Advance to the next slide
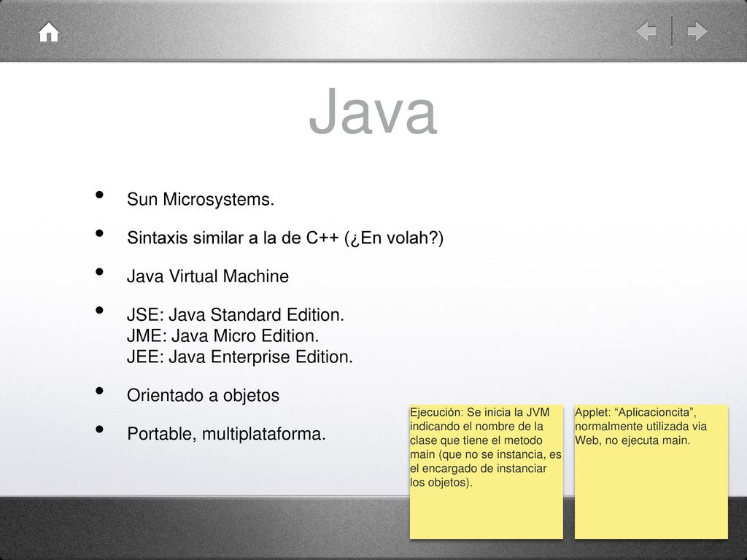Image resolution: width=747 pixels, height=560 pixels. point(697,31)
